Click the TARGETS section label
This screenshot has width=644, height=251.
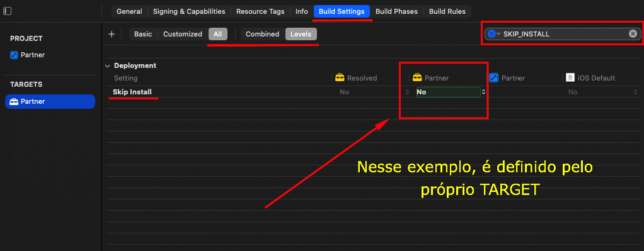coord(26,84)
